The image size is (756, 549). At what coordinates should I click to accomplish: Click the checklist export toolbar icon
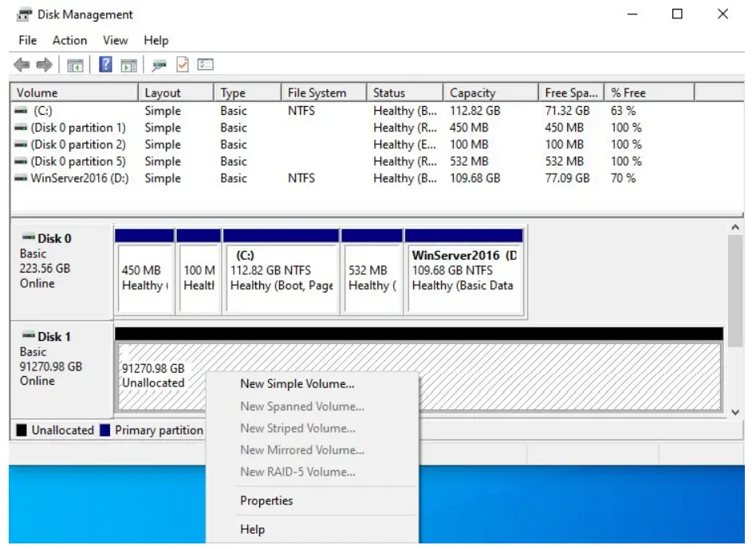[207, 65]
